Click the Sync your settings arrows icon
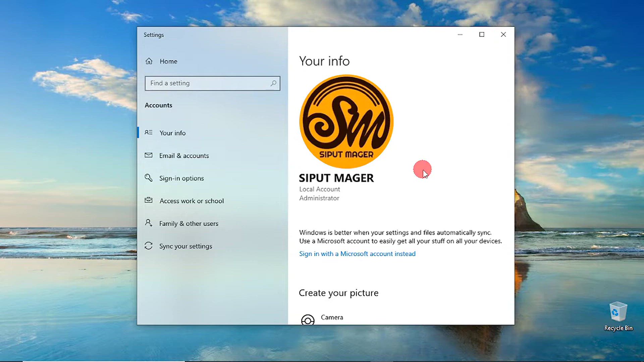Image resolution: width=644 pixels, height=362 pixels. click(x=149, y=246)
